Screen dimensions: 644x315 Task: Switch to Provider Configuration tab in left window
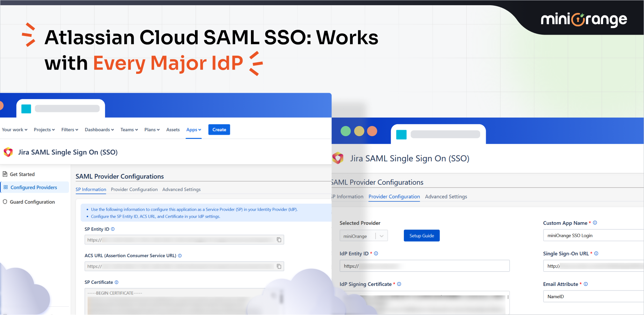point(134,189)
